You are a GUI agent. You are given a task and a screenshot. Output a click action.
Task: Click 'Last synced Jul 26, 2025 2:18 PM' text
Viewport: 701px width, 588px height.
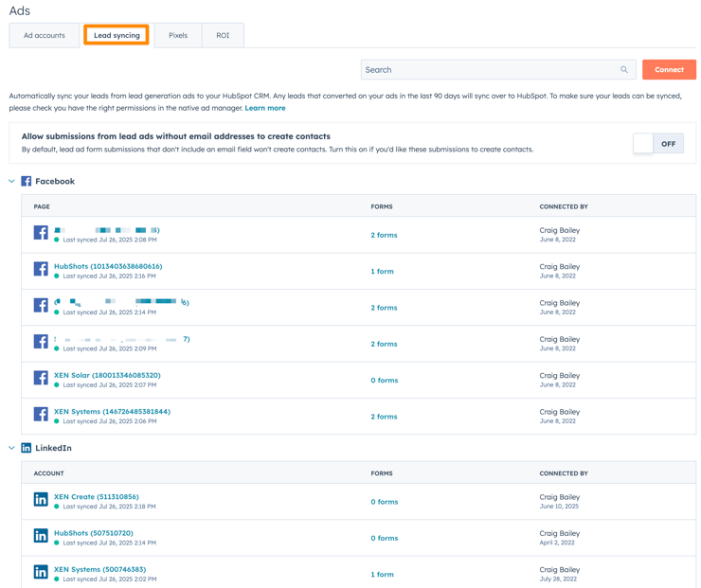pyautogui.click(x=110, y=507)
